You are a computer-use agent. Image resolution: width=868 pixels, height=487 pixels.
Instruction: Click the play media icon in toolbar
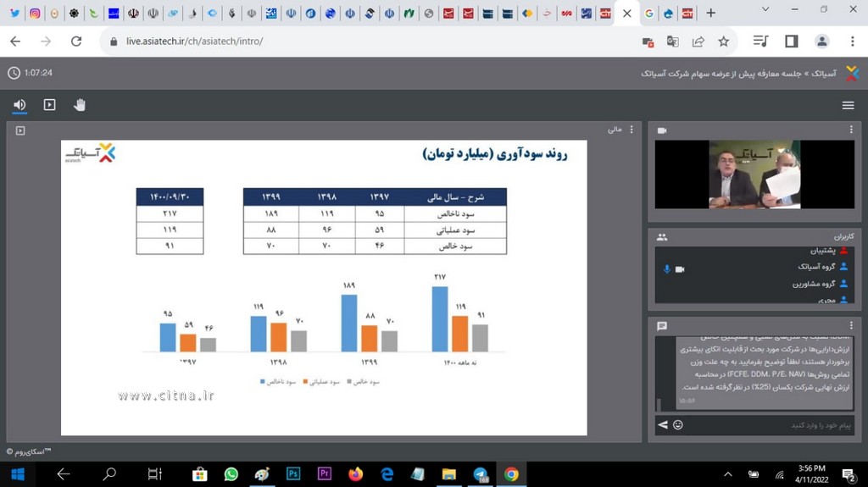click(49, 105)
